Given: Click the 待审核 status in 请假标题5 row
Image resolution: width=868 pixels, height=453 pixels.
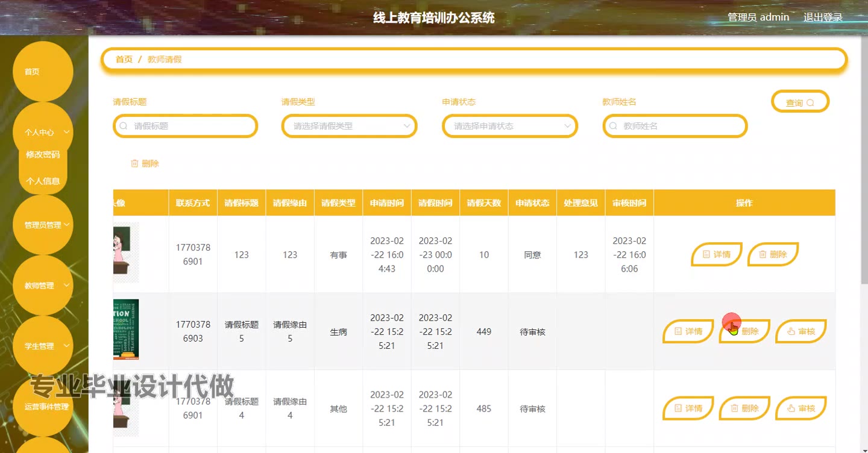Looking at the screenshot, I should point(532,332).
